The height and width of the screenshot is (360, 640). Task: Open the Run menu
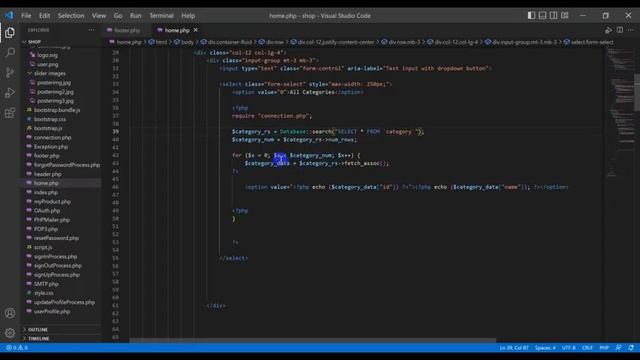136,16
